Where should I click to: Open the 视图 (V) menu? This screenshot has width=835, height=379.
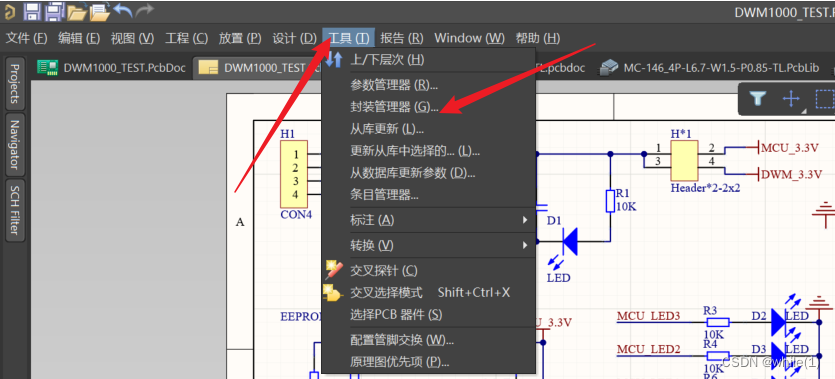[133, 38]
